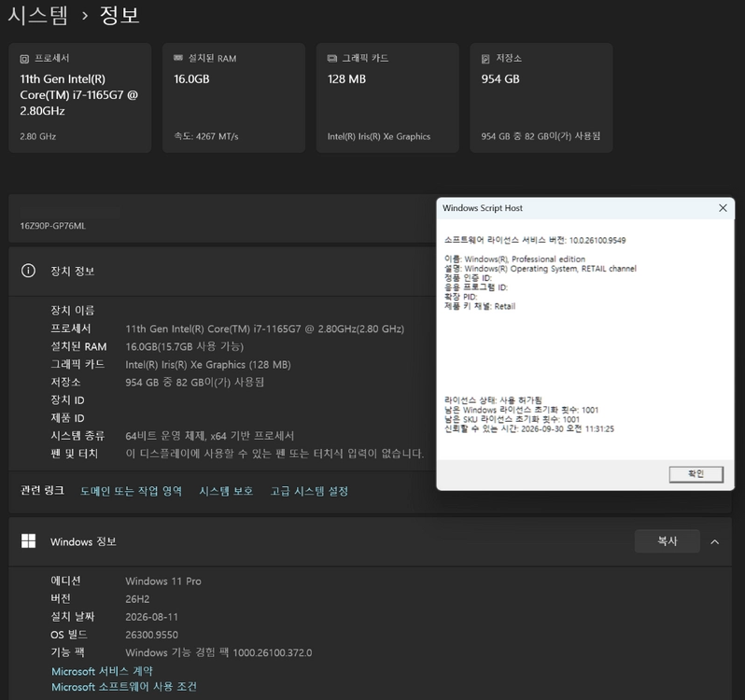Screen dimensions: 745x700
Task: Click the 제품 키 채널: Retail line
Action: click(x=480, y=306)
